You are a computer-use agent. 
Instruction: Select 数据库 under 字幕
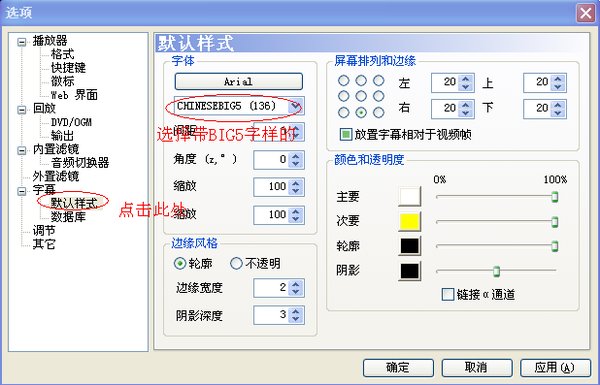click(x=68, y=217)
